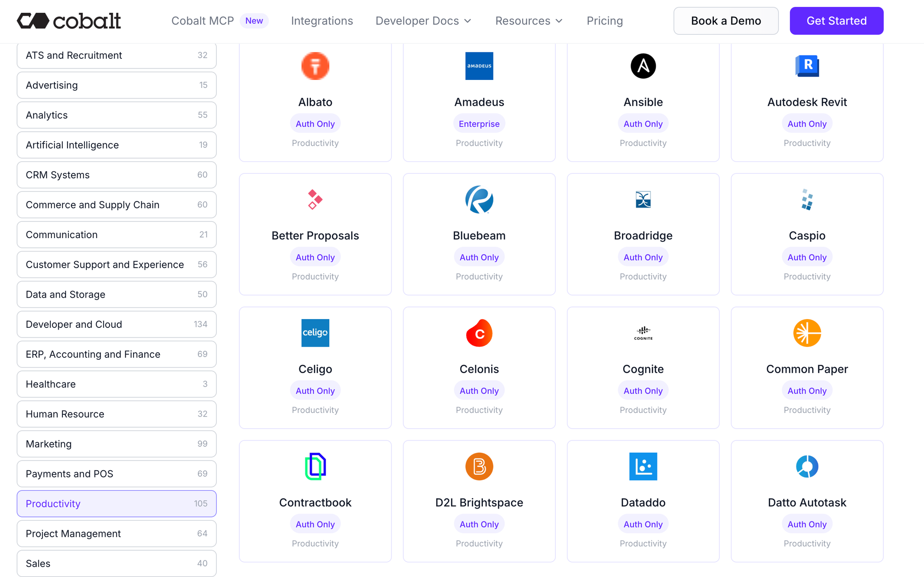
Task: Select the ATS and Recruitment category
Action: [x=116, y=55]
